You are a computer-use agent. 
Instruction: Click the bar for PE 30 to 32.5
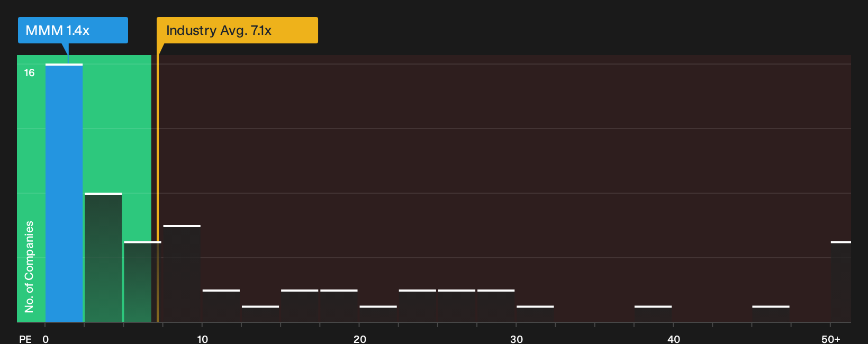point(535,314)
